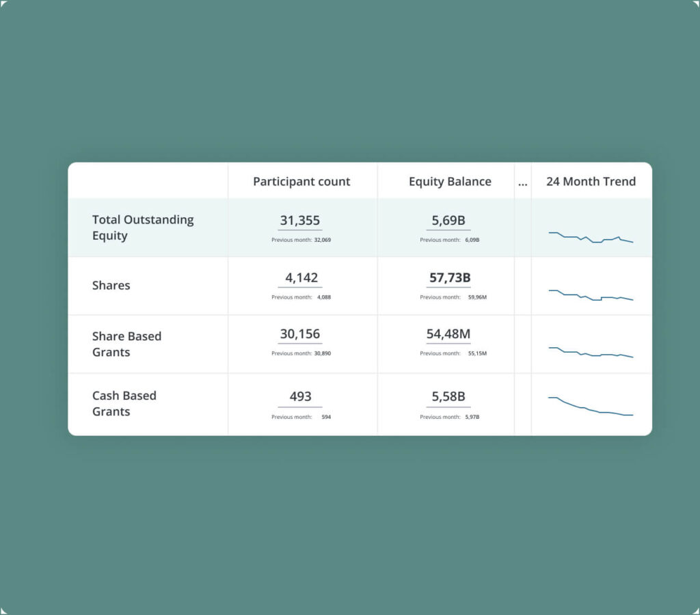Open the Cash Based Grants row

coord(124,403)
